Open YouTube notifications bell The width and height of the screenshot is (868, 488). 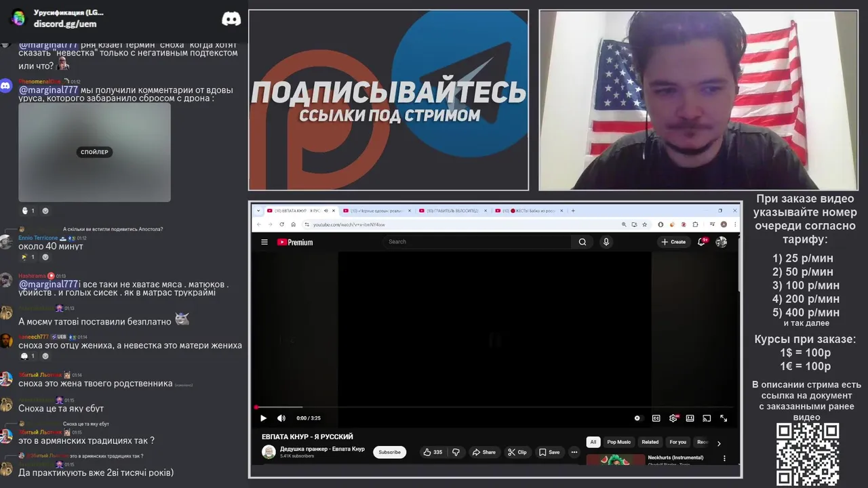coord(703,242)
